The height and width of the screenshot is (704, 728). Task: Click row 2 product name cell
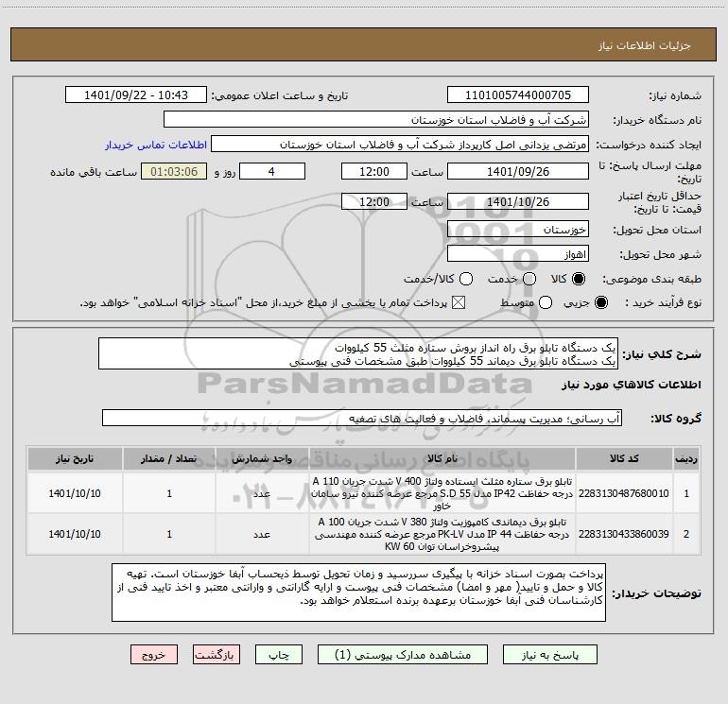pos(442,534)
